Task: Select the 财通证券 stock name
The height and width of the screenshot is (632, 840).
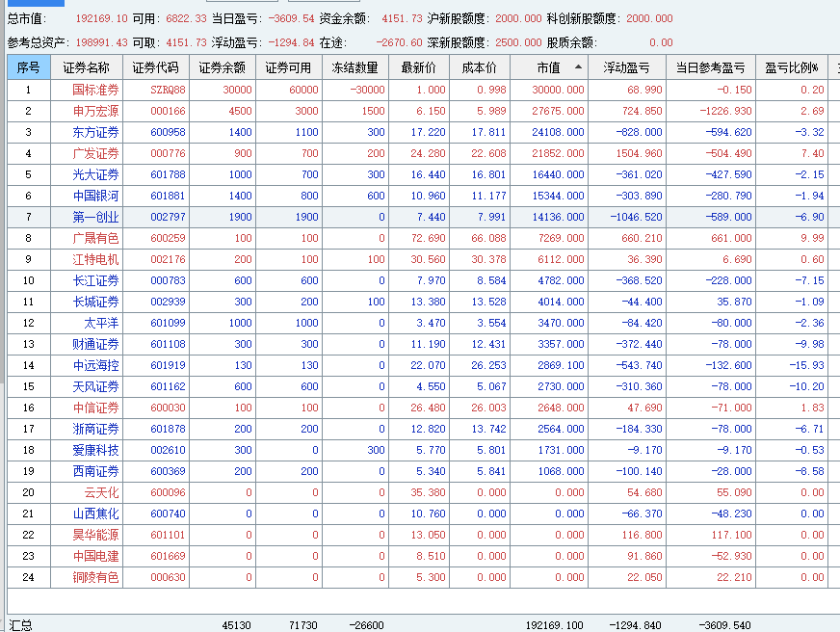Action: pyautogui.click(x=95, y=344)
